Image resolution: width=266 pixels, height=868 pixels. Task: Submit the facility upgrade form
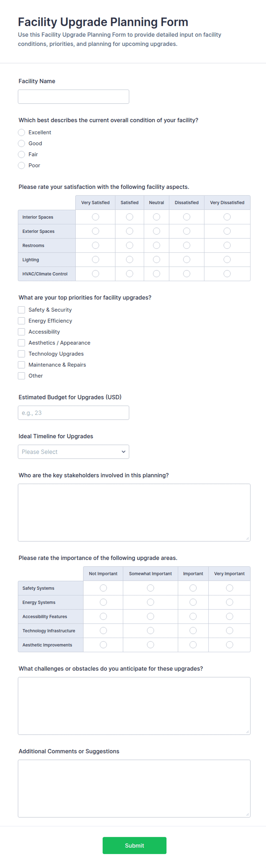coord(134,845)
